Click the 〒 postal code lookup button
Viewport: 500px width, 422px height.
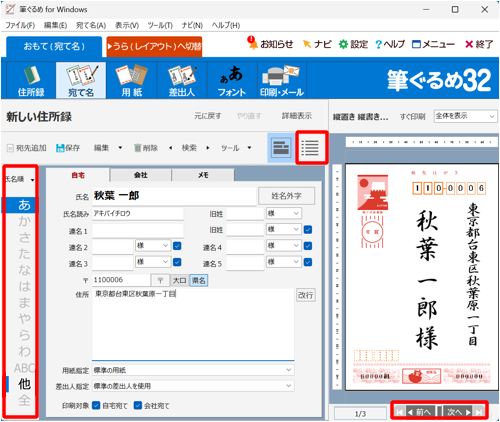point(160,280)
